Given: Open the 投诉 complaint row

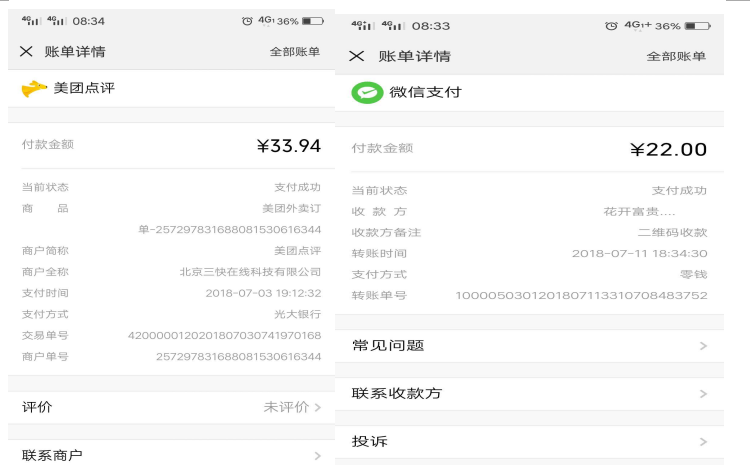Looking at the screenshot, I should [529, 441].
